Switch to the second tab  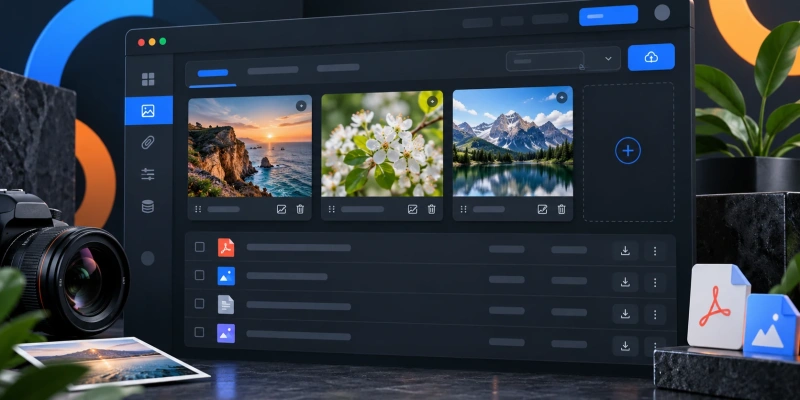coord(273,70)
